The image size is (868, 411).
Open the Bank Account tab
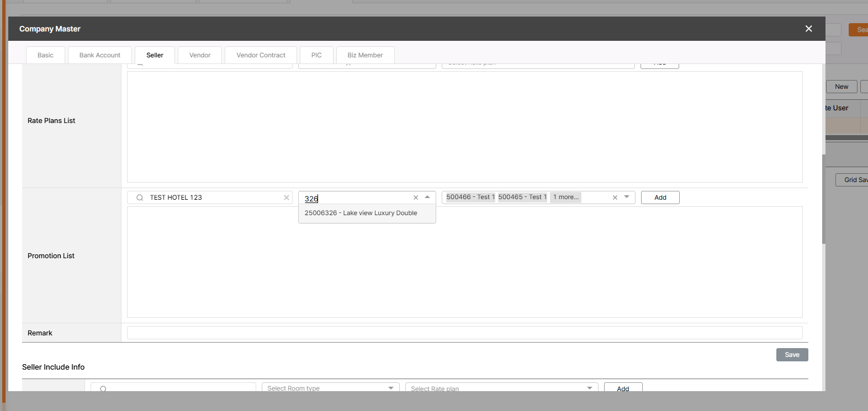pyautogui.click(x=100, y=55)
